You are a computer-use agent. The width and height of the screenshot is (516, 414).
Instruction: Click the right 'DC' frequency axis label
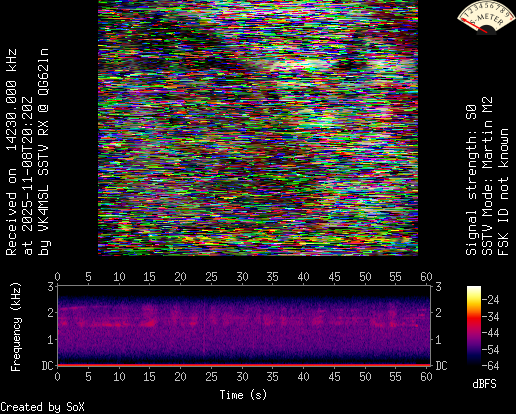point(441,366)
